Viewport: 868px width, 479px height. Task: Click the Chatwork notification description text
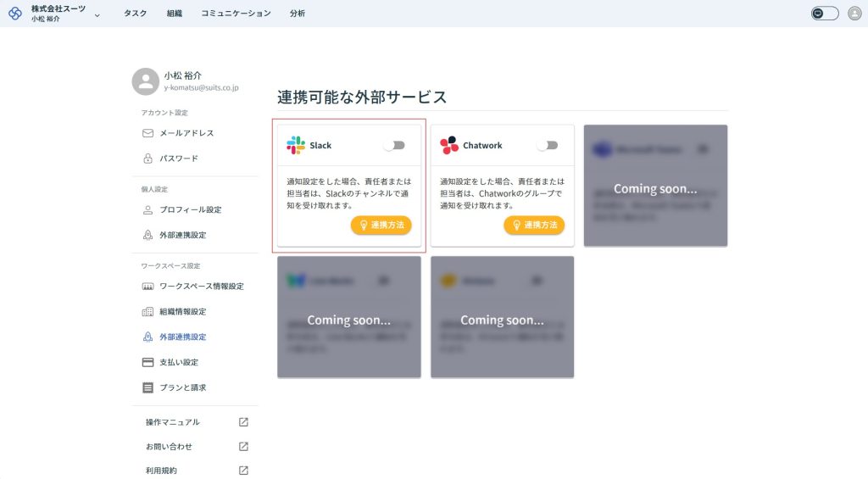[502, 193]
